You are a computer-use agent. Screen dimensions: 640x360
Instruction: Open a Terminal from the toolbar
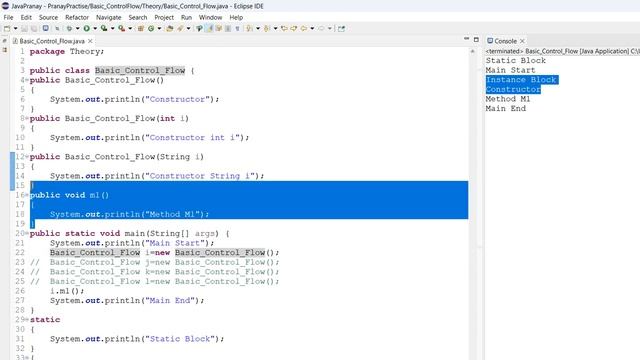pyautogui.click(x=46, y=29)
